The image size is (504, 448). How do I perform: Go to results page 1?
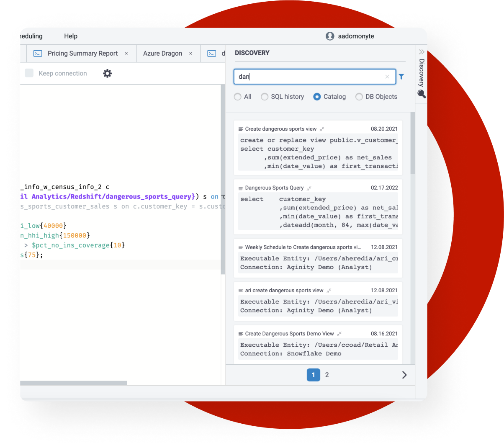[x=314, y=375]
